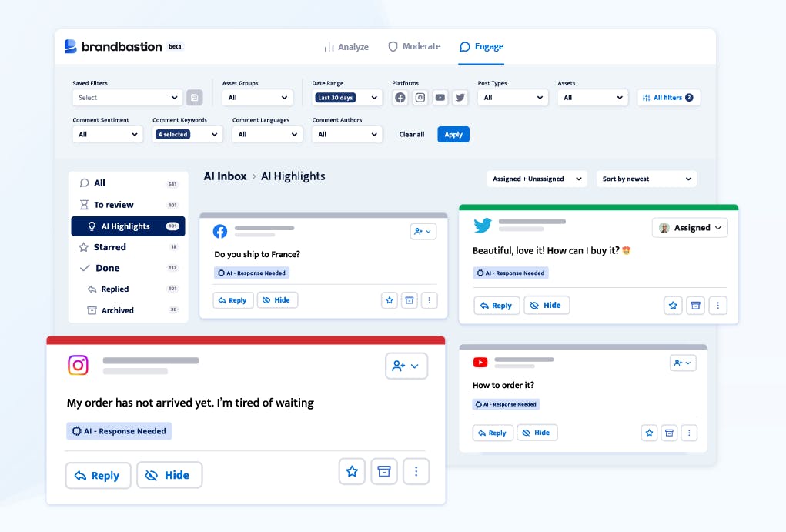The width and height of the screenshot is (786, 532).
Task: Expand the Asset Groups dropdown
Action: pos(258,97)
